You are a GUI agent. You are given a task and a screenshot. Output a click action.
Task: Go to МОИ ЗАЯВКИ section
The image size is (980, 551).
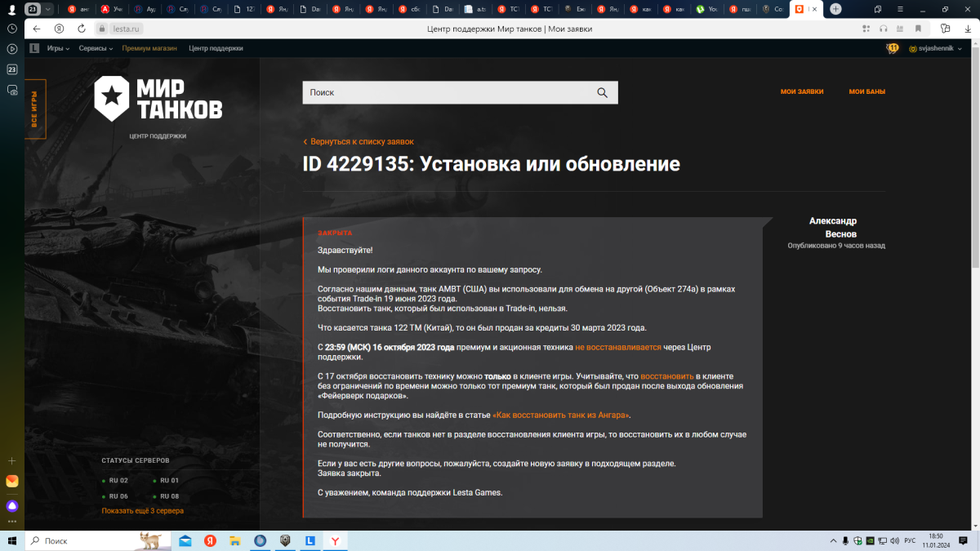coord(801,91)
